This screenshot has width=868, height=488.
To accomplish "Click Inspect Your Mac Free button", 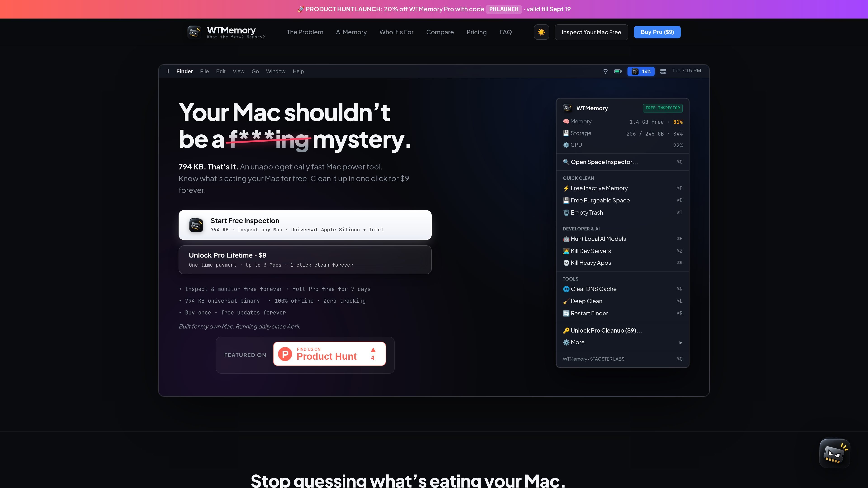I will 591,32.
